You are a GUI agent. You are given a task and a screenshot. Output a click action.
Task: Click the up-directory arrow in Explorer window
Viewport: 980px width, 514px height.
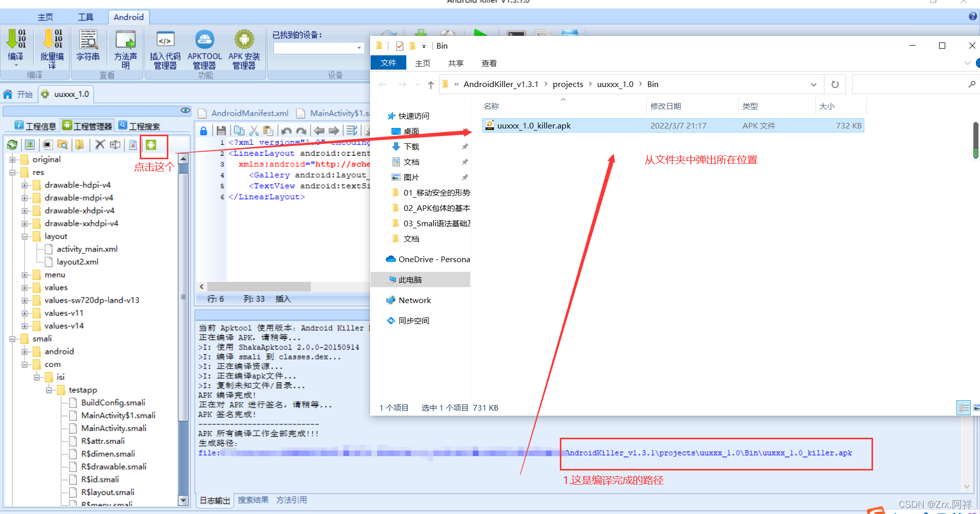coord(430,84)
